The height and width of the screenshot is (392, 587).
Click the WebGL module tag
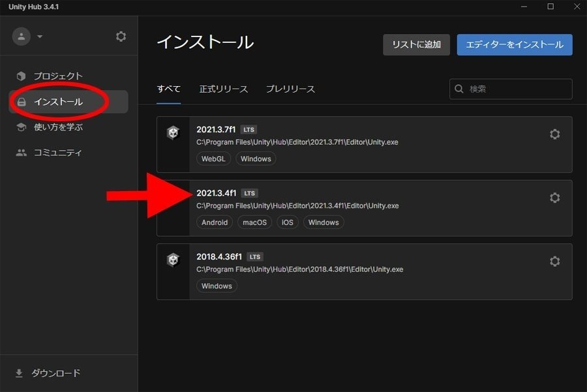(x=213, y=158)
